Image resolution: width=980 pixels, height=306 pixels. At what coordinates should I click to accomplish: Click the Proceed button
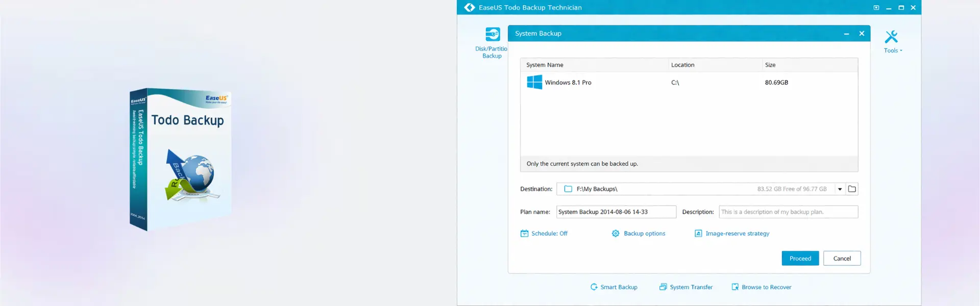coord(800,259)
